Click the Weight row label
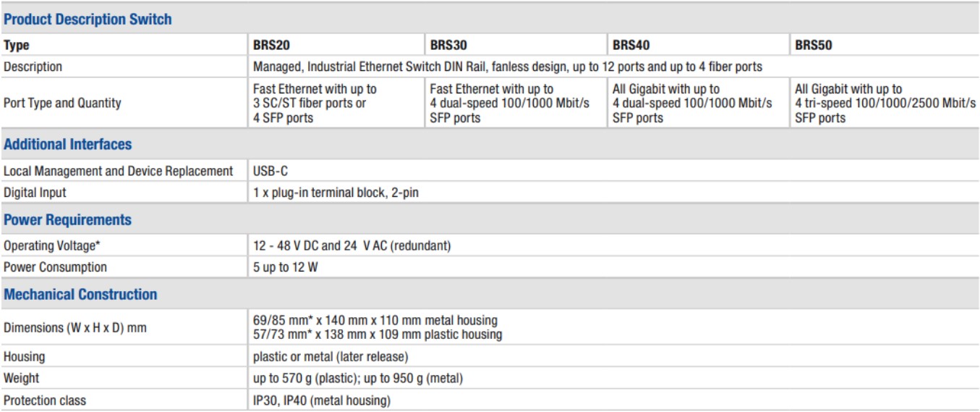This screenshot has width=980, height=412. click(22, 379)
